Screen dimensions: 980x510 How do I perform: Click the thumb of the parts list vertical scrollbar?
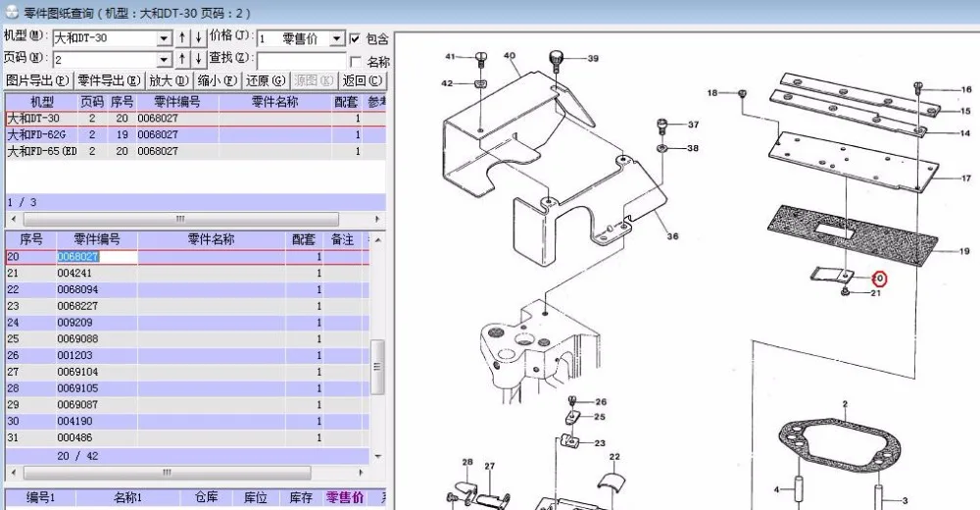point(377,367)
